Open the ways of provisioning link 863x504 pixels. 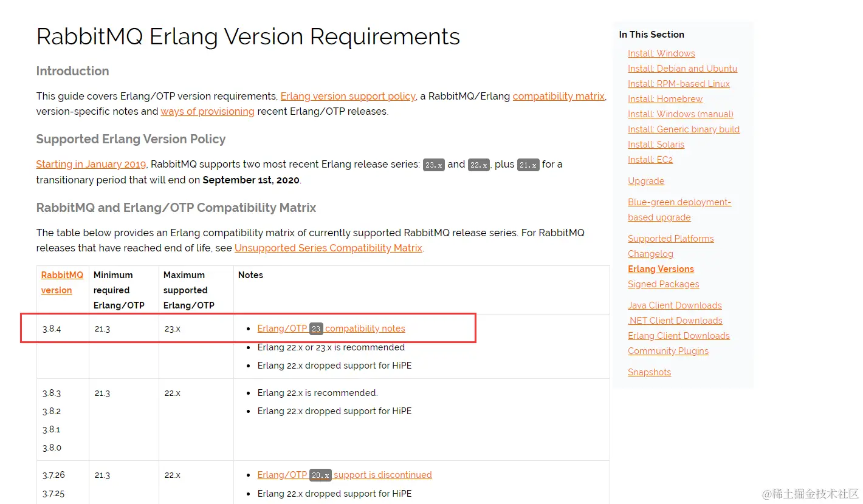pyautogui.click(x=207, y=111)
